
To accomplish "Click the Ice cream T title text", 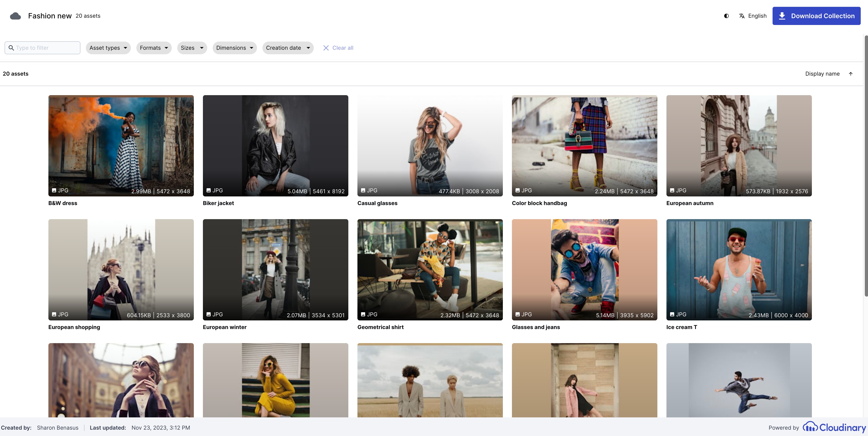I will (x=682, y=327).
